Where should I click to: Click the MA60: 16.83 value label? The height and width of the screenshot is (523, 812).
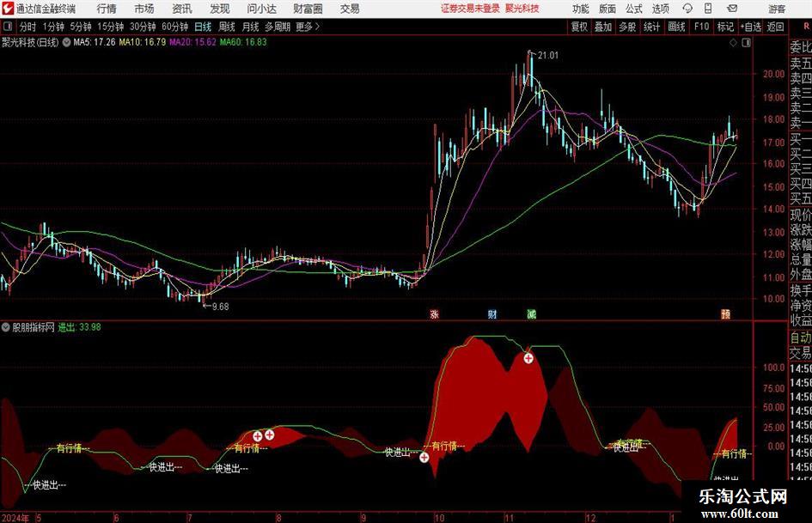coord(243,42)
